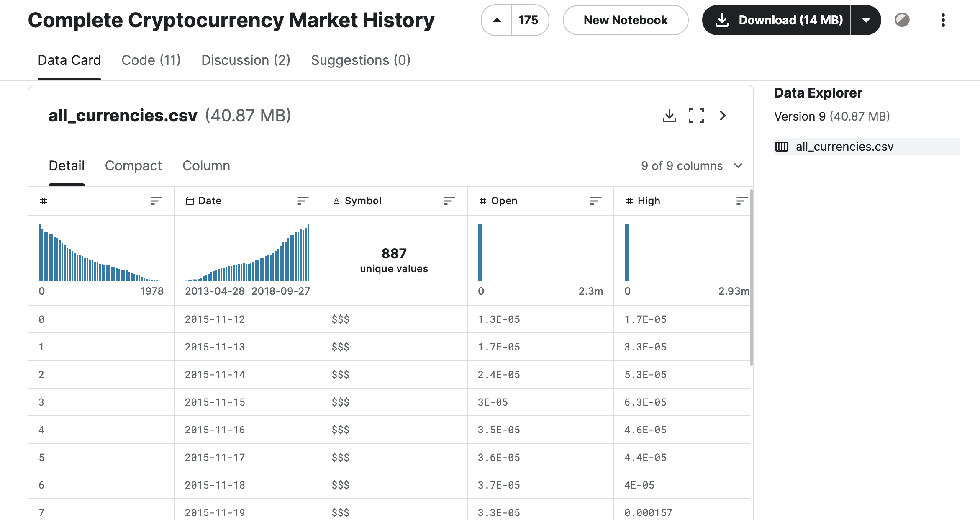This screenshot has height=520, width=980.
Task: Open the Code (11) section
Action: 150,59
